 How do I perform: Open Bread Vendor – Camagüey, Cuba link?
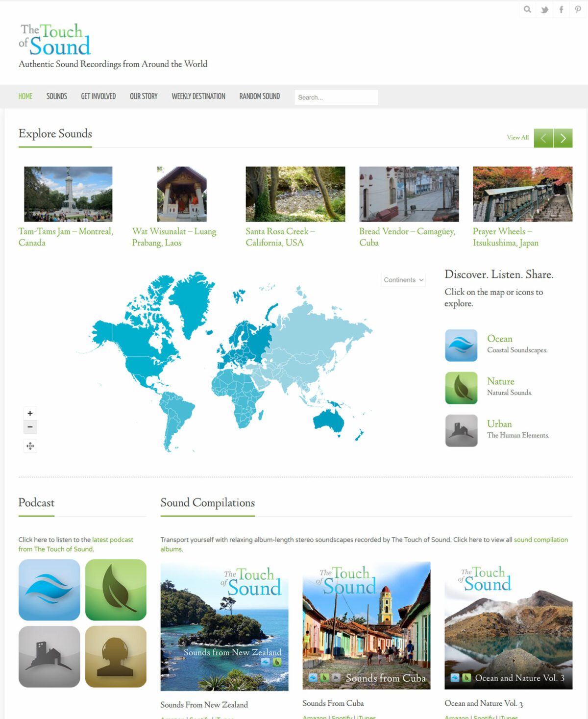pos(407,237)
